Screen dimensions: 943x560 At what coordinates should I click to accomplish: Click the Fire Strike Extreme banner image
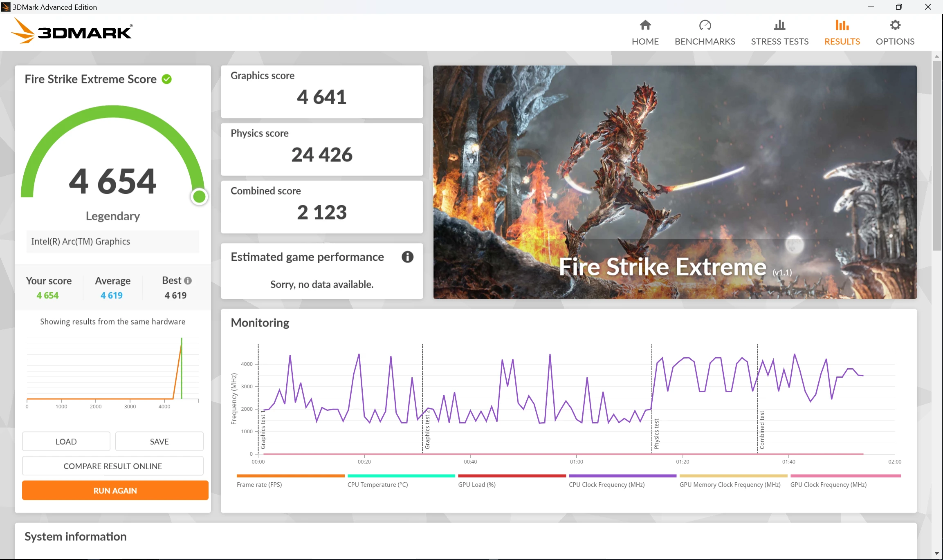[674, 182]
